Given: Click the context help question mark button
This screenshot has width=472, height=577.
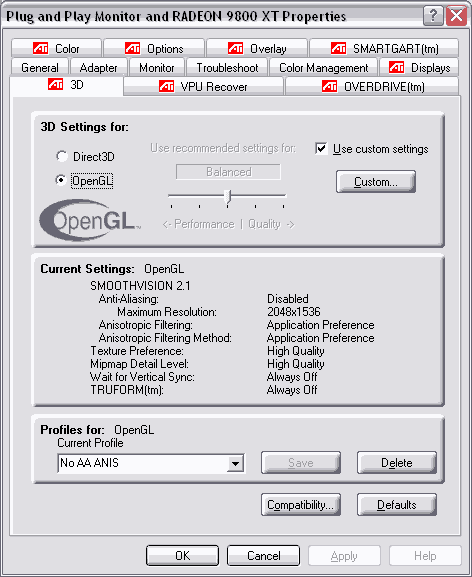Looking at the screenshot, I should point(433,16).
